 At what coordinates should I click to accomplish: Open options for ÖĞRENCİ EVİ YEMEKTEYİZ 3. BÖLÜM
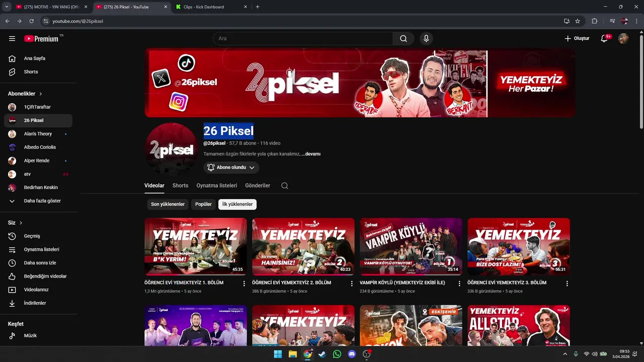point(567,284)
